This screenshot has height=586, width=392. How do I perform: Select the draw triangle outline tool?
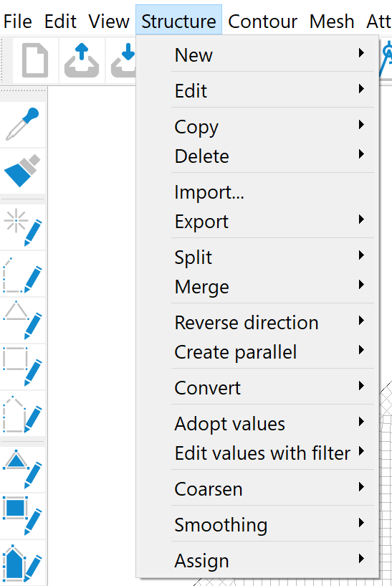[23, 321]
